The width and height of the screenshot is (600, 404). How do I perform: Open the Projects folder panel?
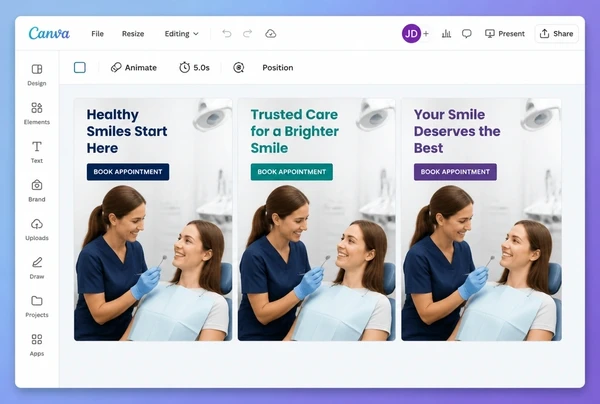37,306
